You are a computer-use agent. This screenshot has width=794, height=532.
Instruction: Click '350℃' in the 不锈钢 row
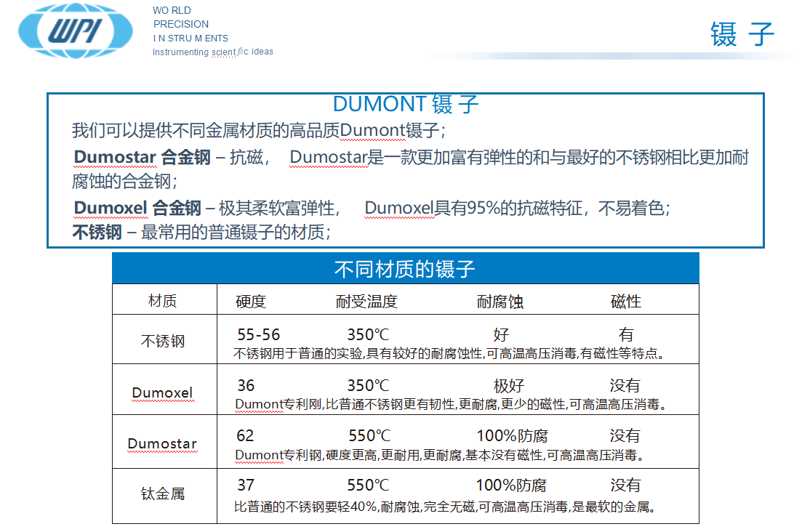[x=368, y=334]
